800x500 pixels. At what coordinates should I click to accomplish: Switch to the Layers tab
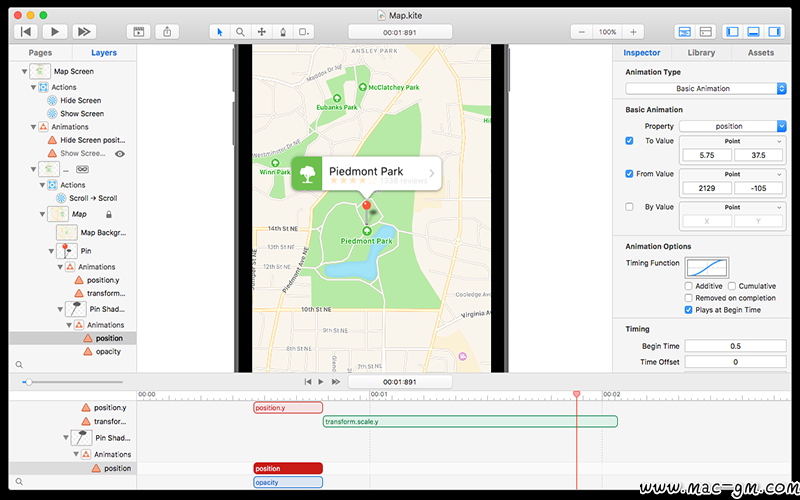[104, 53]
